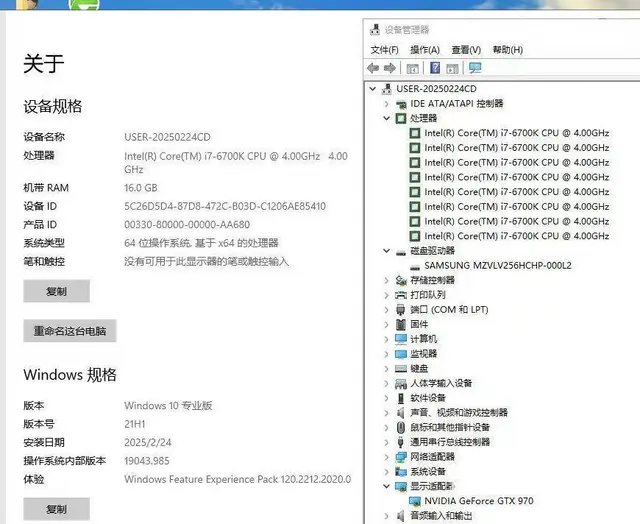Click the 通用串行总线控制器 USB icon
The height and width of the screenshot is (524, 640).
401,442
